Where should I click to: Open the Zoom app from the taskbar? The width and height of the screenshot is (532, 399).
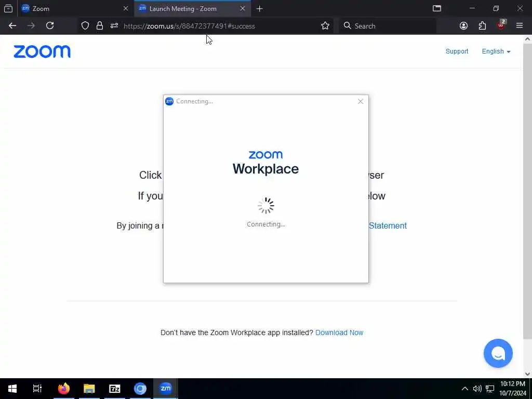(166, 389)
